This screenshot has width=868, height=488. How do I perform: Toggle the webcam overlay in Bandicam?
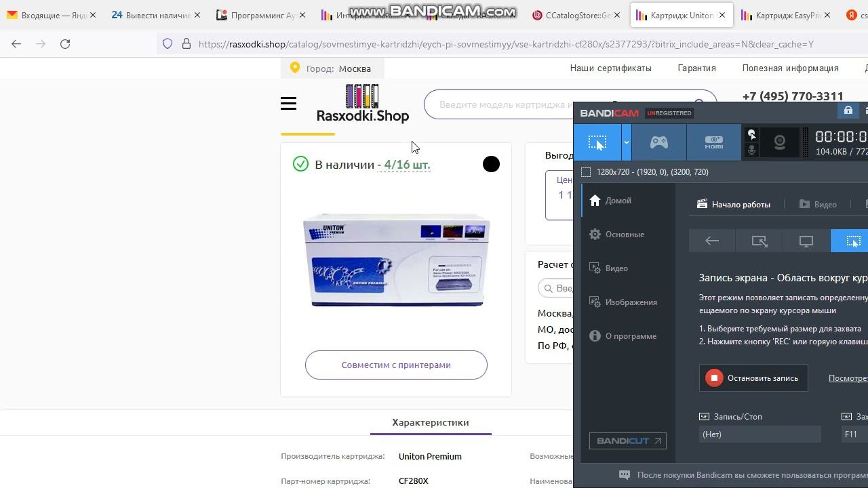click(780, 142)
